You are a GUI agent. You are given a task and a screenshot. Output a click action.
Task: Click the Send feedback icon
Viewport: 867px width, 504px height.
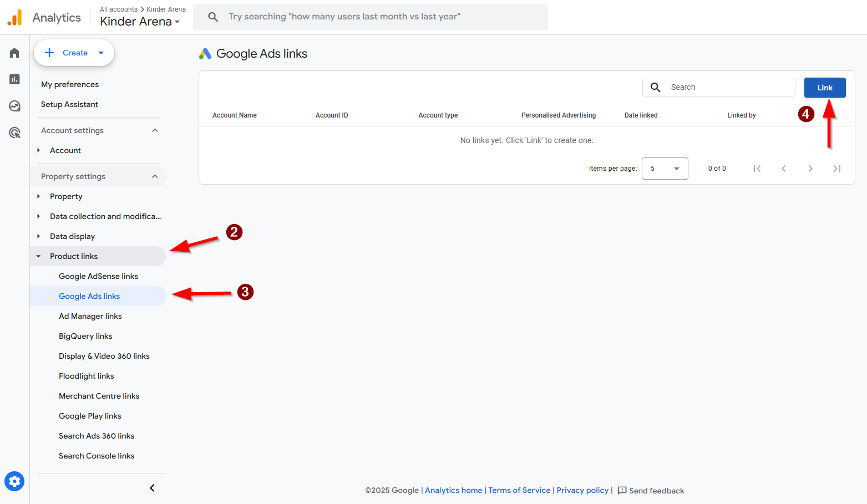click(x=622, y=491)
